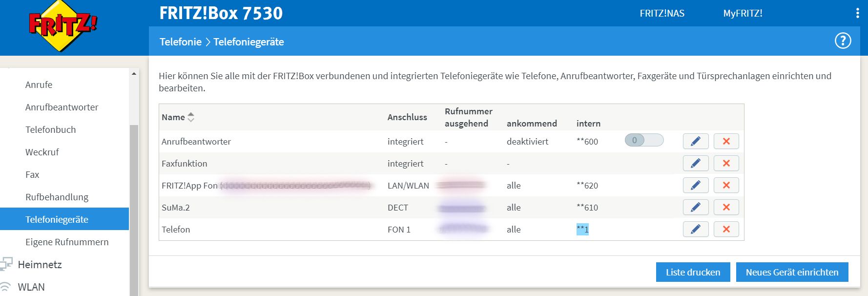
Task: Click the deaktiviert status cell
Action: click(x=527, y=141)
